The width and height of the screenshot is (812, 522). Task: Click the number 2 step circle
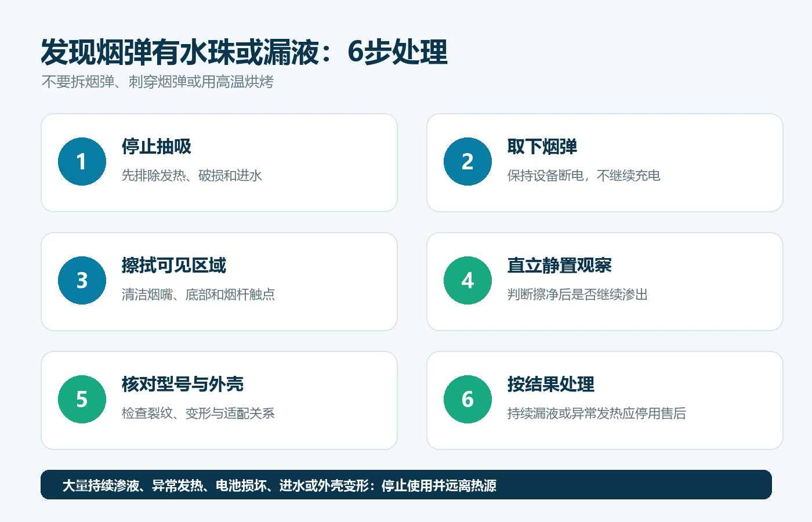coord(467,161)
